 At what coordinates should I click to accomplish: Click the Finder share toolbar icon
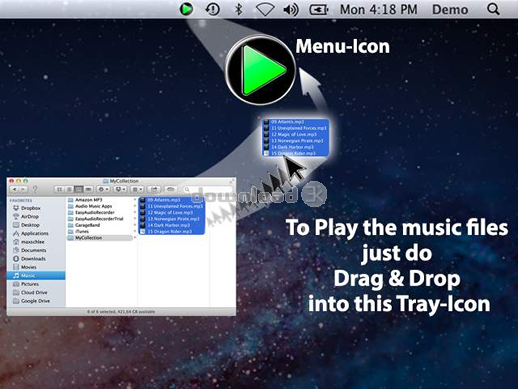coord(153,189)
